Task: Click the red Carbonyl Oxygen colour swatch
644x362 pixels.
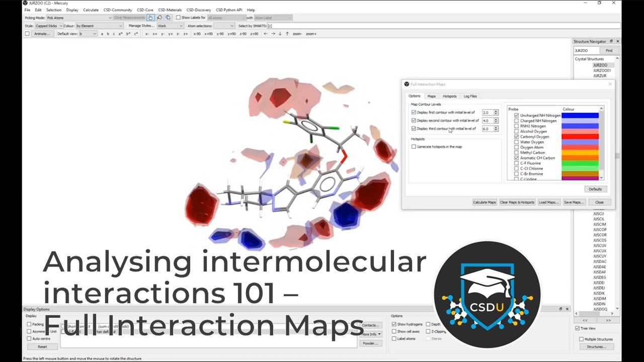Action: click(580, 137)
